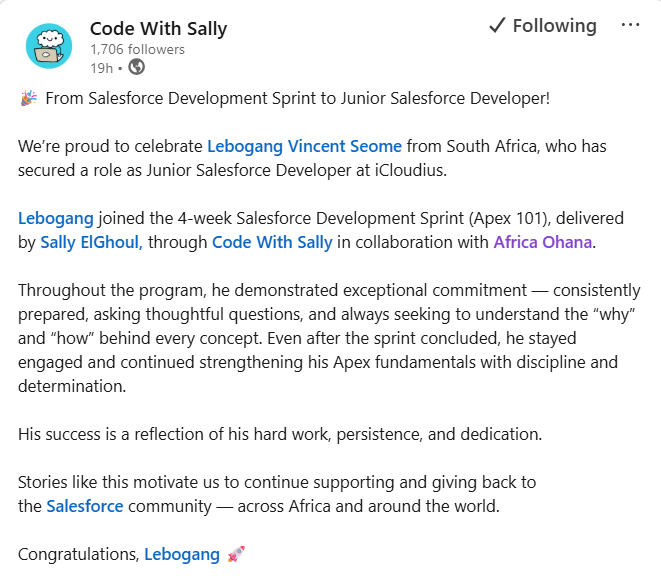Open the Code With Sally page title
Screen dimensions: 661x576
[x=158, y=28]
